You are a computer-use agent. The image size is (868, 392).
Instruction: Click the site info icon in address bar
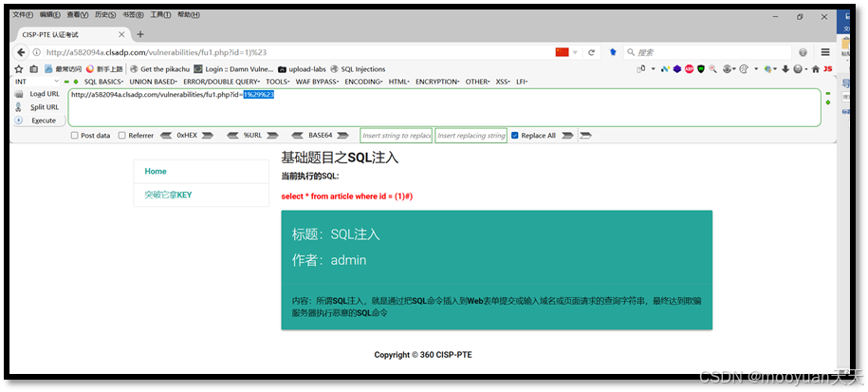(37, 52)
